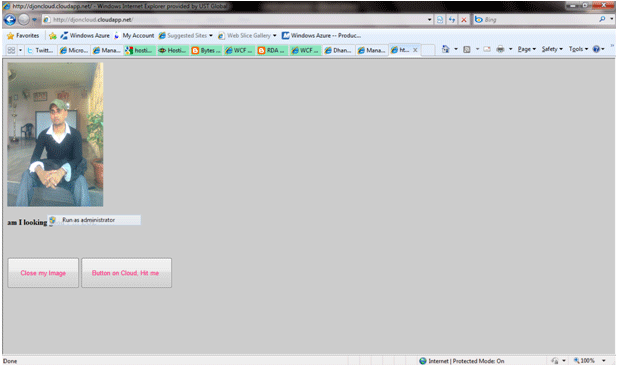
Task: Open the recent pages dropdown beside Forward
Action: [x=34, y=19]
